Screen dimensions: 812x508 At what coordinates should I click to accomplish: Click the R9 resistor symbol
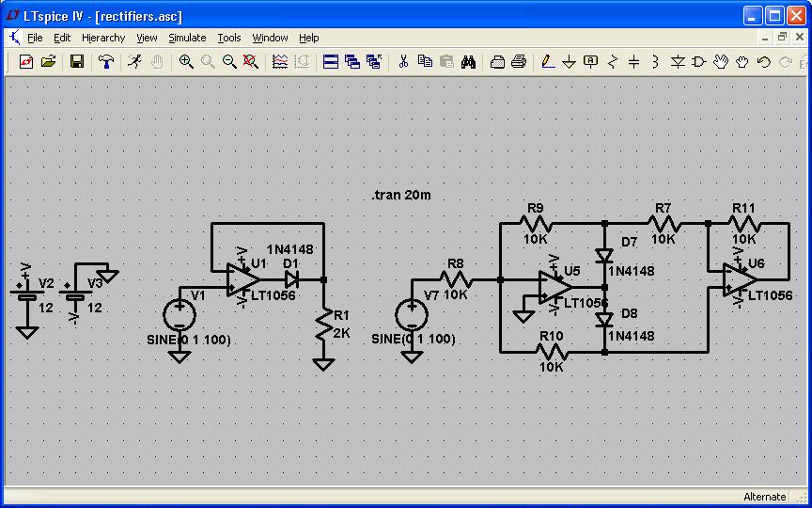pos(536,223)
